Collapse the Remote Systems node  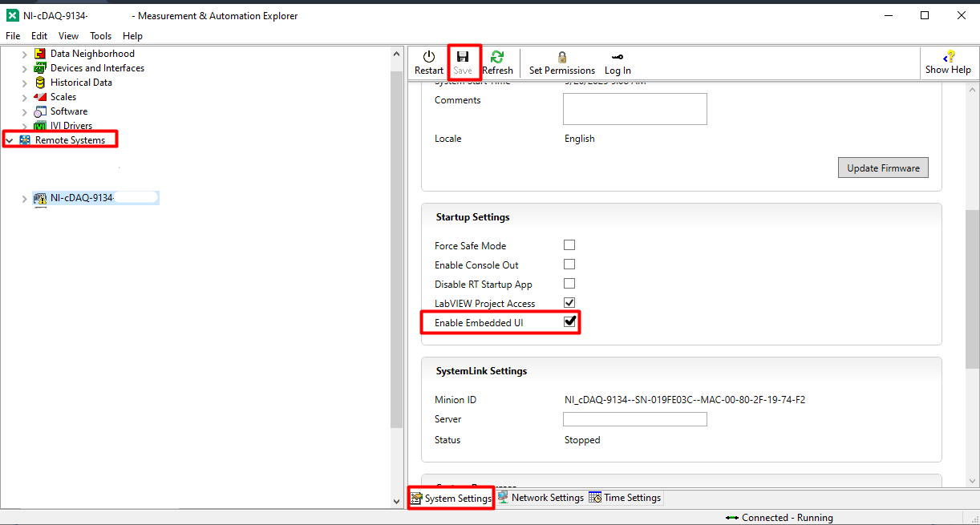(x=10, y=140)
